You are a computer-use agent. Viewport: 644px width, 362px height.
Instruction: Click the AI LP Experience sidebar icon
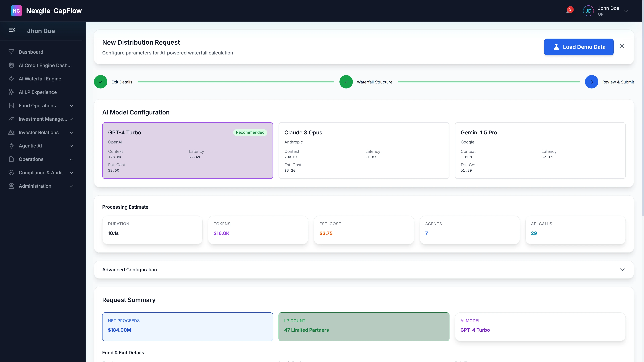coord(12,92)
